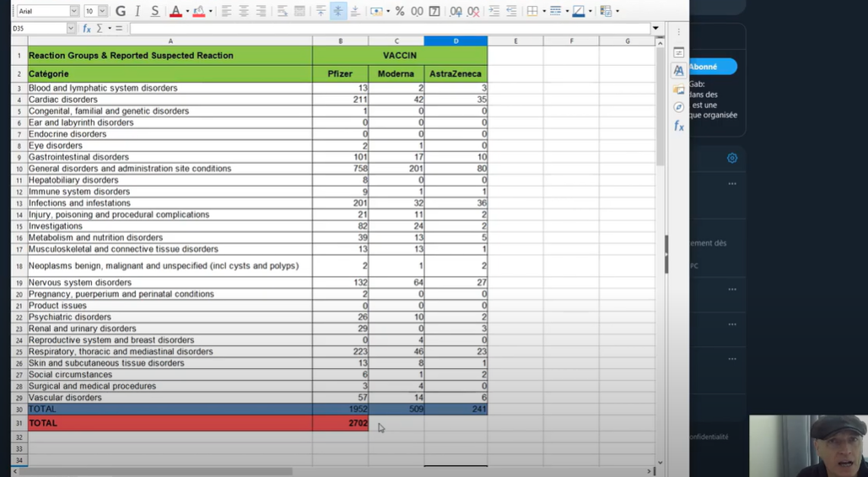Open the font color dropdown arrow
The width and height of the screenshot is (868, 477).
click(187, 11)
